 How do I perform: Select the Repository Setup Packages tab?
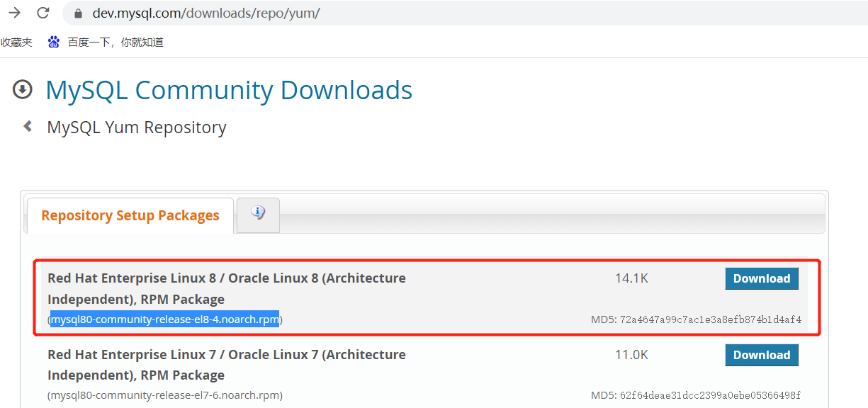pyautogui.click(x=130, y=215)
